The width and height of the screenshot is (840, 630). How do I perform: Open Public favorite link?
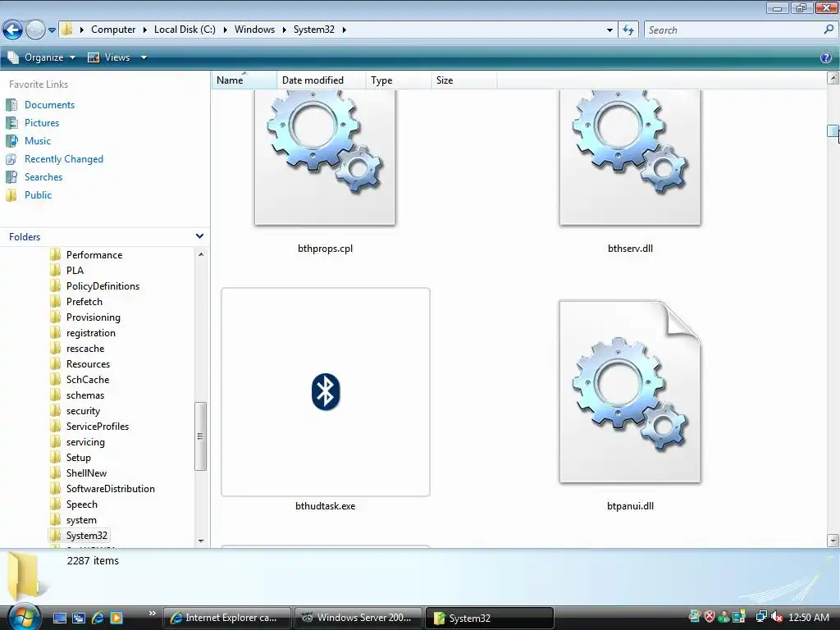(38, 195)
